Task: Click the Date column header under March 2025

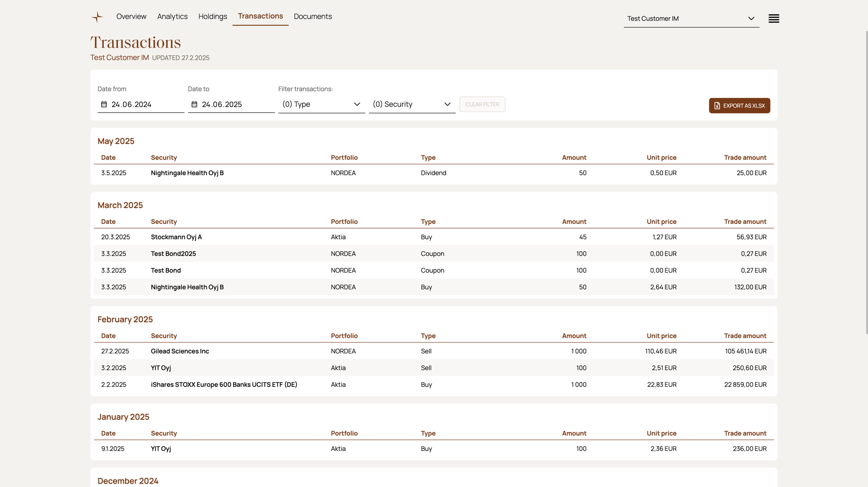Action: [x=108, y=221]
